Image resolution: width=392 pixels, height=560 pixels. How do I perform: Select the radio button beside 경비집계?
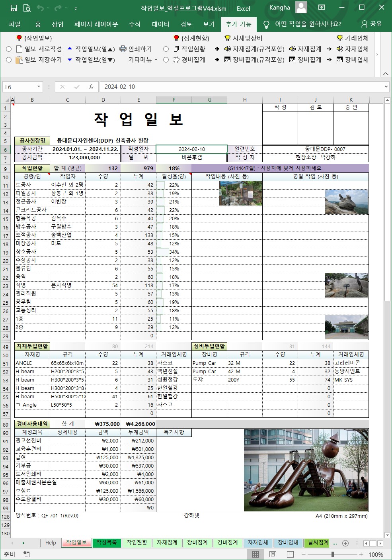click(166, 60)
